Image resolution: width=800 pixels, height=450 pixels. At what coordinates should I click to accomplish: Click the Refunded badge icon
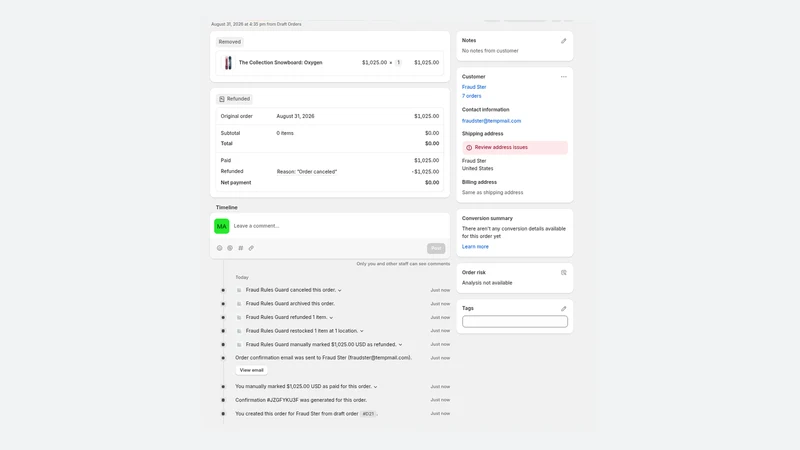tap(221, 99)
